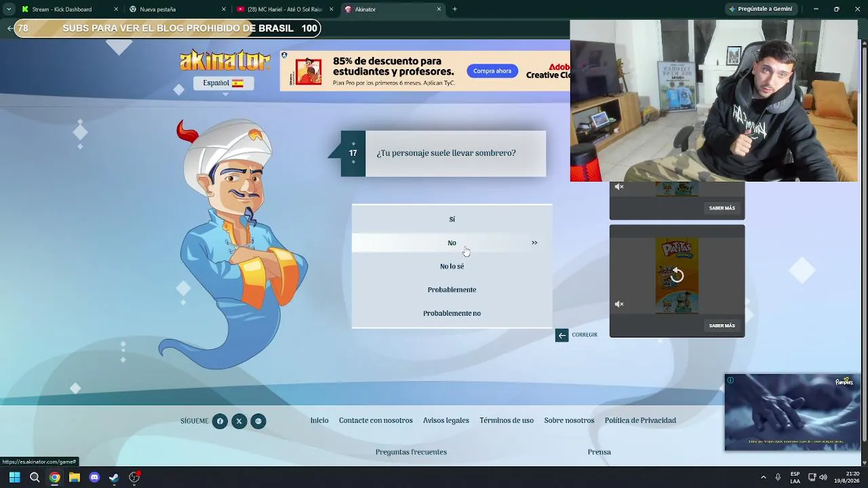Select the Akinator browser tab
Screen dimensions: 868x488
393,9
